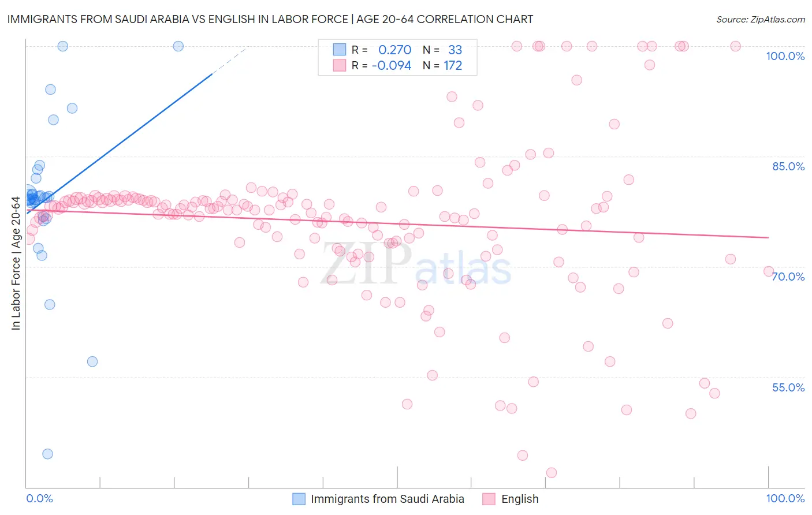The width and height of the screenshot is (812, 515).
Task: Click the 55.0% y-axis tick label
Action: click(x=788, y=387)
